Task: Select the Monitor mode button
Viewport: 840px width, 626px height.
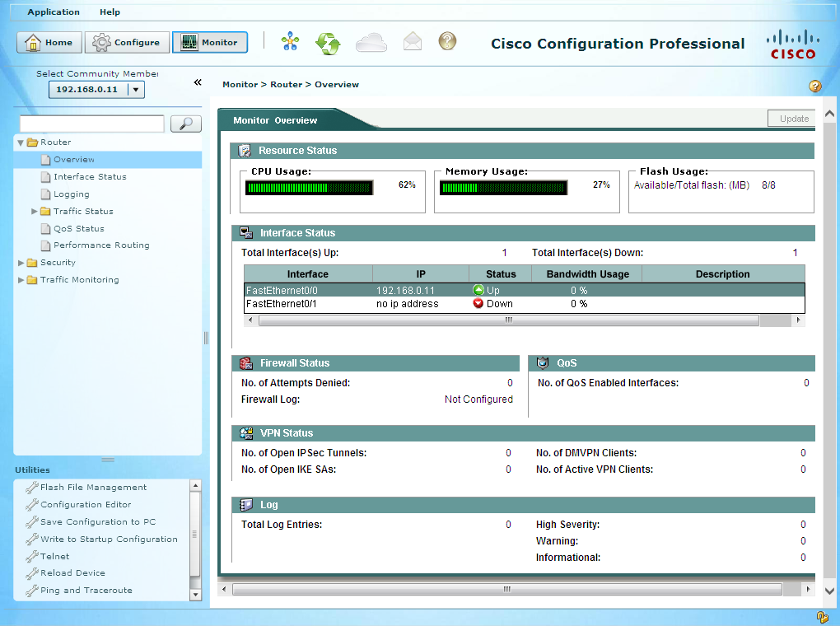Action: point(210,42)
